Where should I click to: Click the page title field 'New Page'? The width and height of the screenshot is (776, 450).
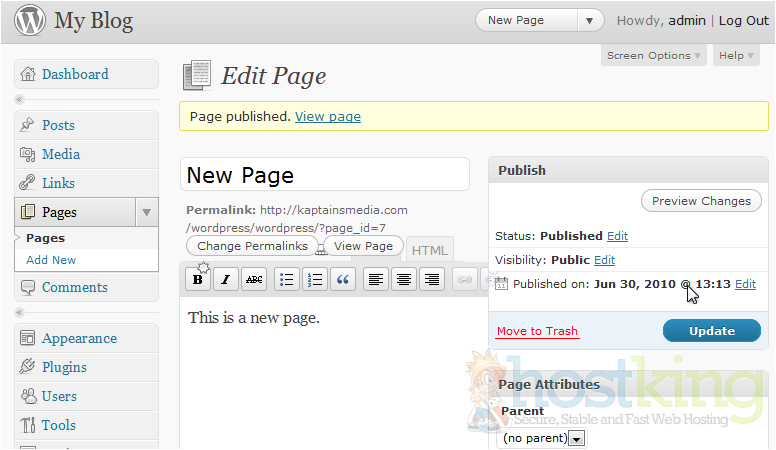(x=325, y=175)
